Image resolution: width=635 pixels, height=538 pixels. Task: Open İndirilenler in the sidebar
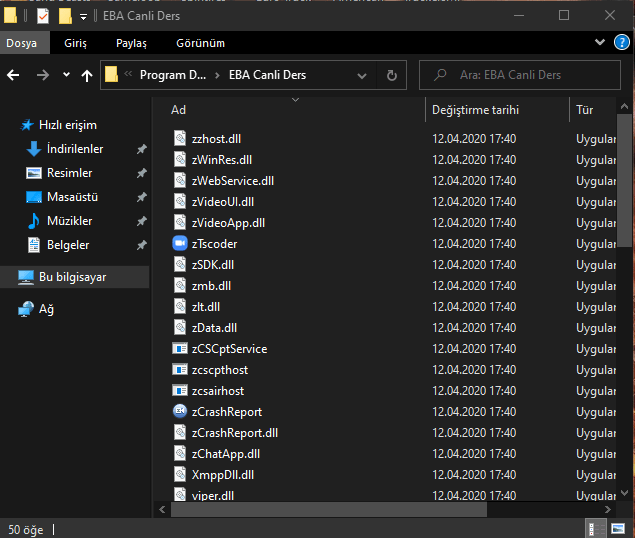pos(75,149)
